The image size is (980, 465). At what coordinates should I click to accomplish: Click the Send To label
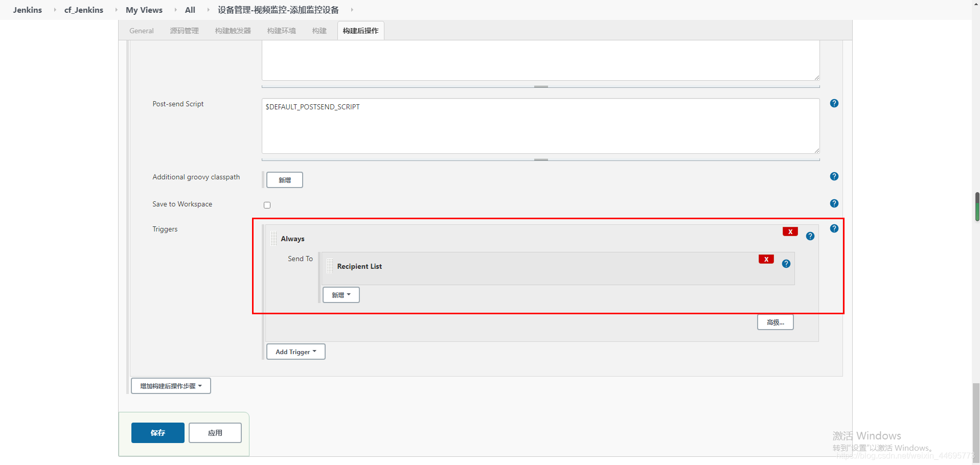coord(300,259)
